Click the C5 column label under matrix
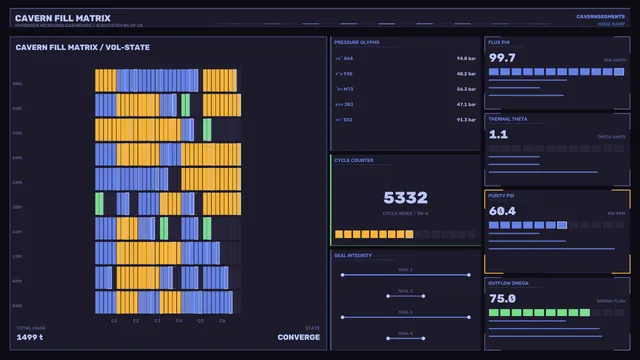The height and width of the screenshot is (360, 640). (x=200, y=321)
